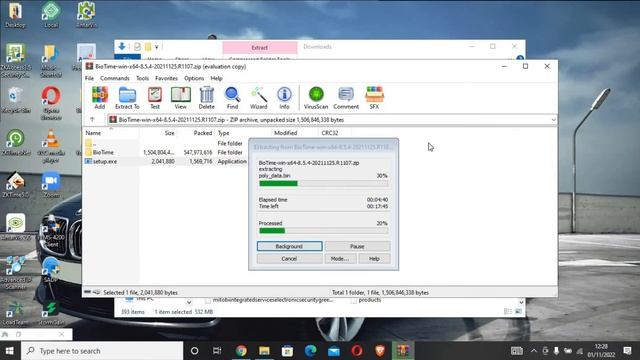Open Microsoft Edge from taskbar
Viewport: 640px width, 360px height.
311,351
